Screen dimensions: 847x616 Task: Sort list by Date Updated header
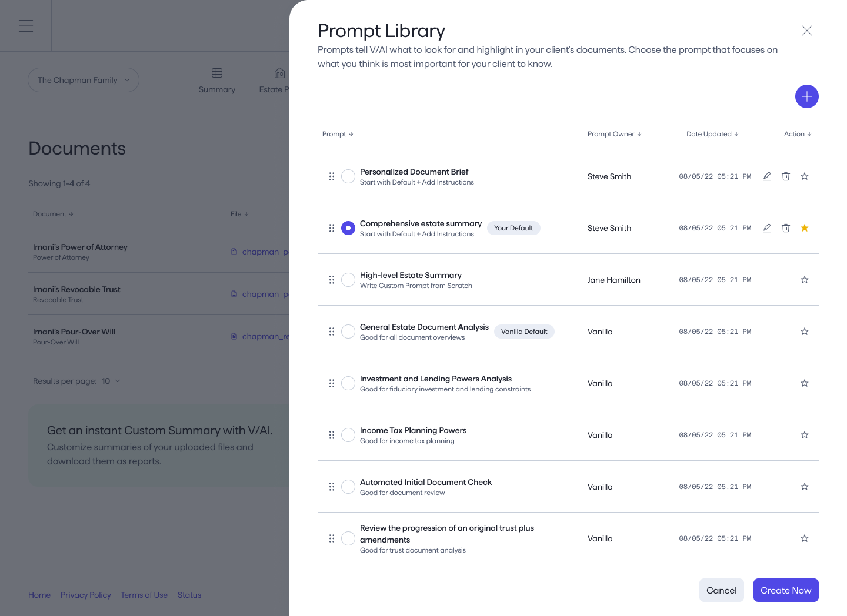coord(712,134)
